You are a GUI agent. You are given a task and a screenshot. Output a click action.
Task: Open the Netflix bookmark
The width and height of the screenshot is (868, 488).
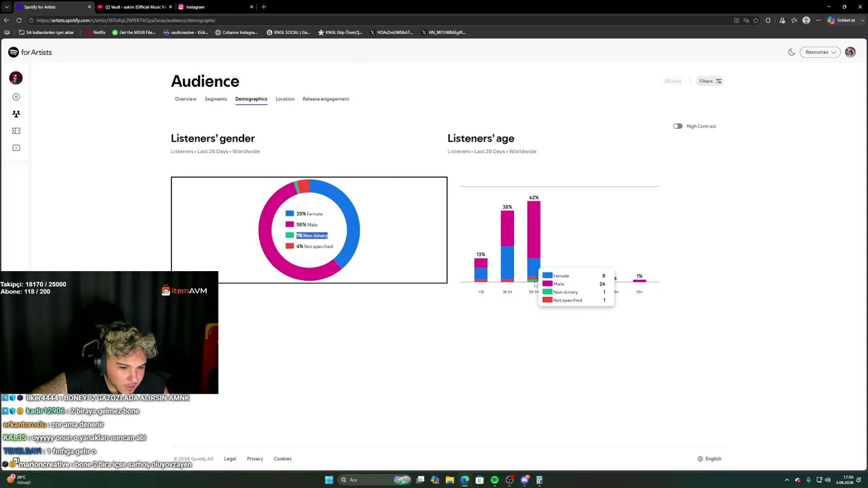(96, 33)
